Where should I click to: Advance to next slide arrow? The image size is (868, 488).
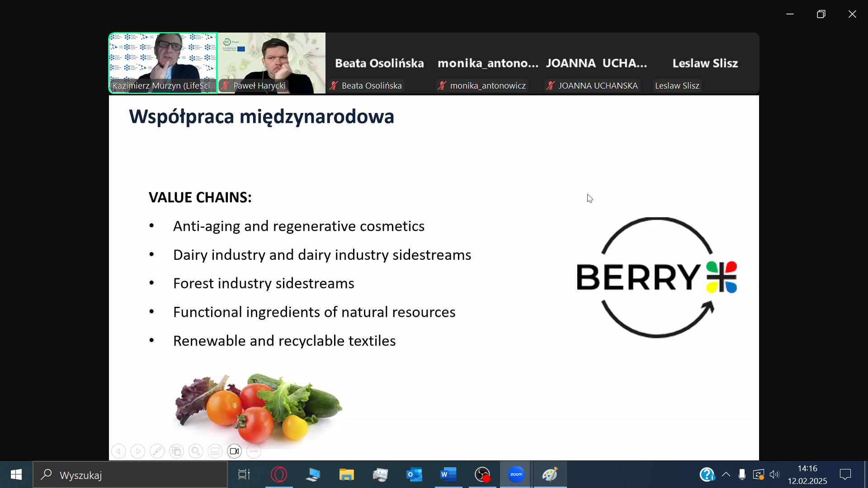pyautogui.click(x=138, y=451)
